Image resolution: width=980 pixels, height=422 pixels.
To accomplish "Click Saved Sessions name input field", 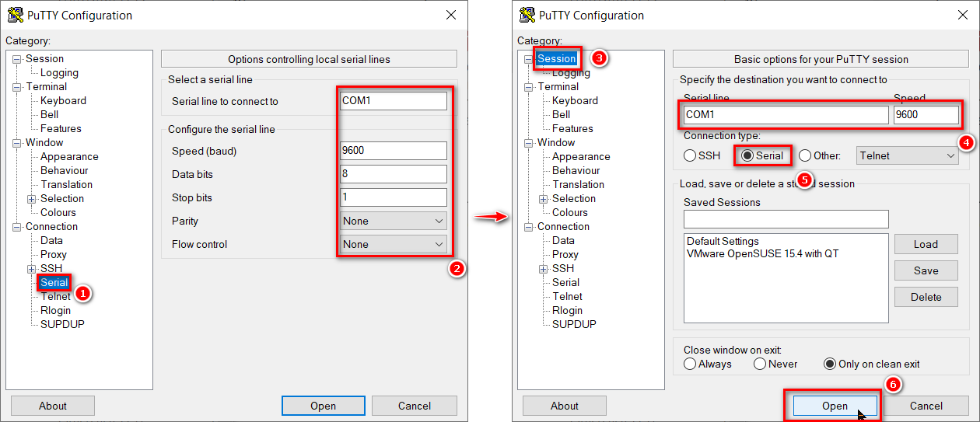I will (x=786, y=219).
